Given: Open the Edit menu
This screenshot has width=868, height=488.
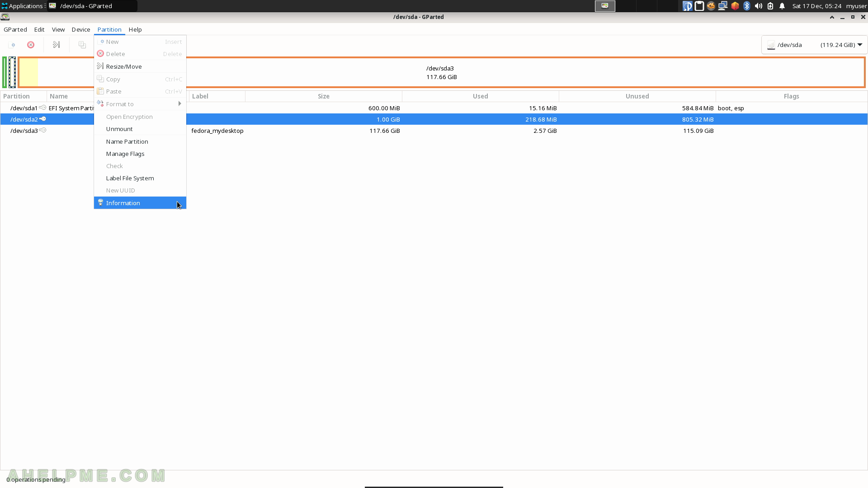Looking at the screenshot, I should 39,29.
